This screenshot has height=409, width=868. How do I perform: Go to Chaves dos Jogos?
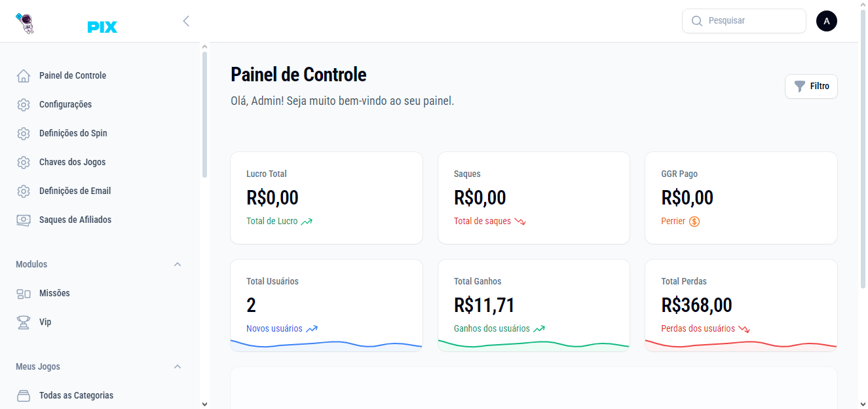coord(72,163)
